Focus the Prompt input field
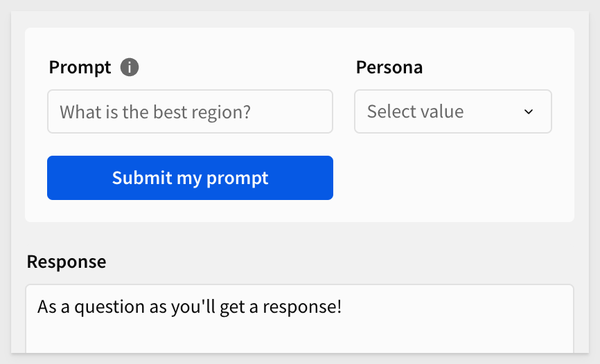Image resolution: width=600 pixels, height=364 pixels. tap(190, 111)
